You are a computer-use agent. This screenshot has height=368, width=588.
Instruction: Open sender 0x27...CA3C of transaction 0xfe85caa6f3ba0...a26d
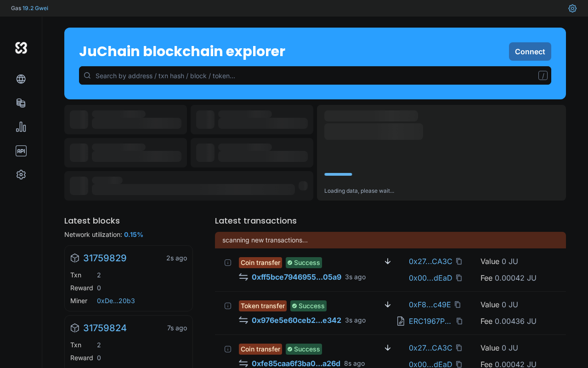[430, 348]
